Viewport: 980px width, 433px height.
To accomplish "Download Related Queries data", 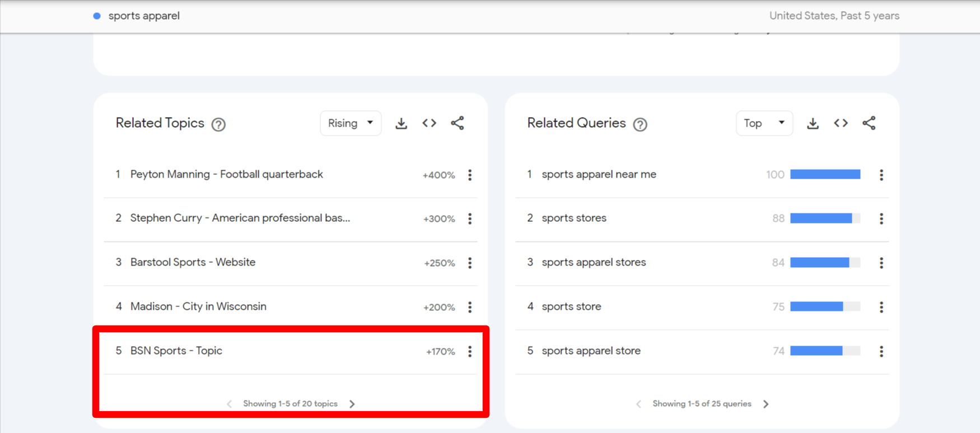I will pyautogui.click(x=813, y=123).
